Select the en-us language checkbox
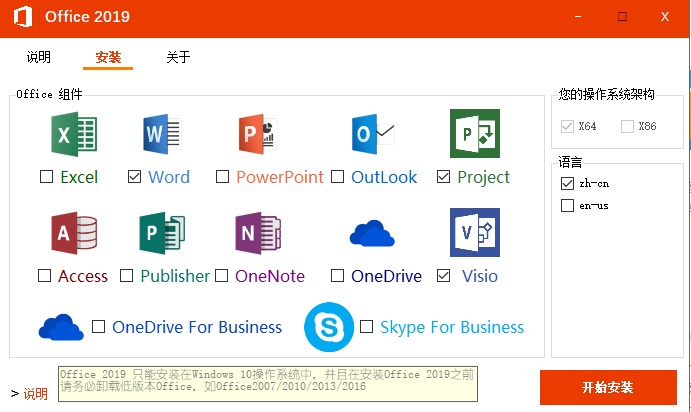Image resolution: width=691 pixels, height=412 pixels. click(x=568, y=206)
